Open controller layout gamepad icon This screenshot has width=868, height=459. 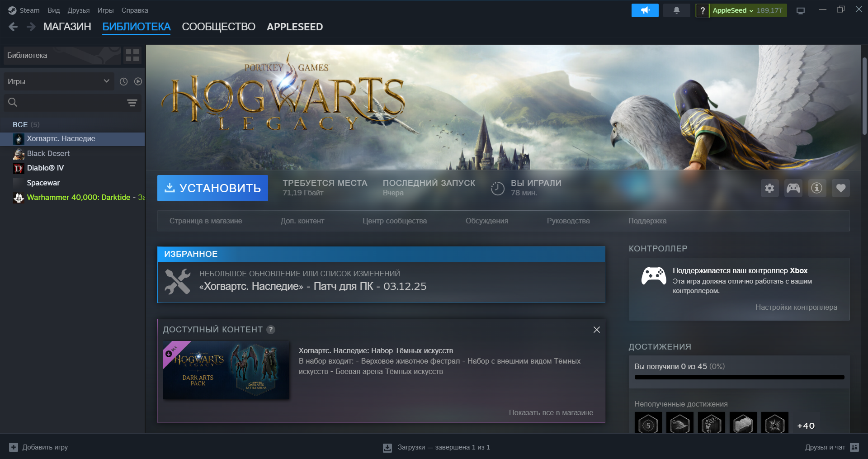click(x=793, y=188)
